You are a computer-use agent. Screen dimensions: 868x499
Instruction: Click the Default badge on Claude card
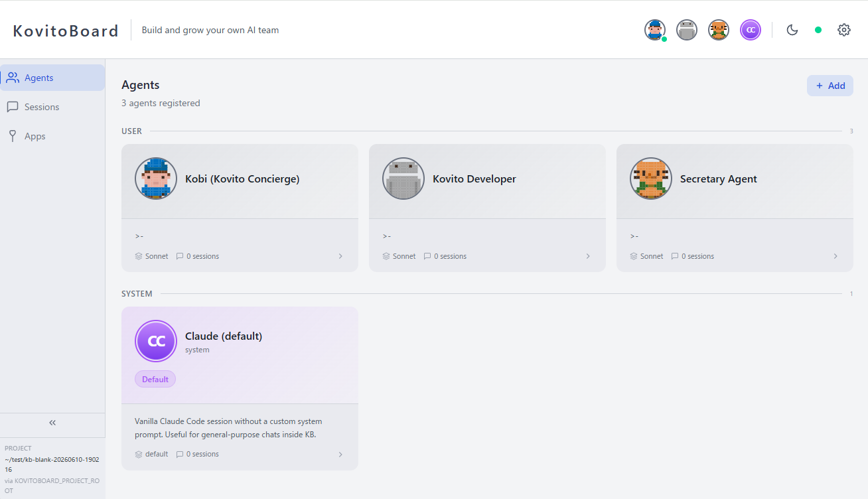155,379
